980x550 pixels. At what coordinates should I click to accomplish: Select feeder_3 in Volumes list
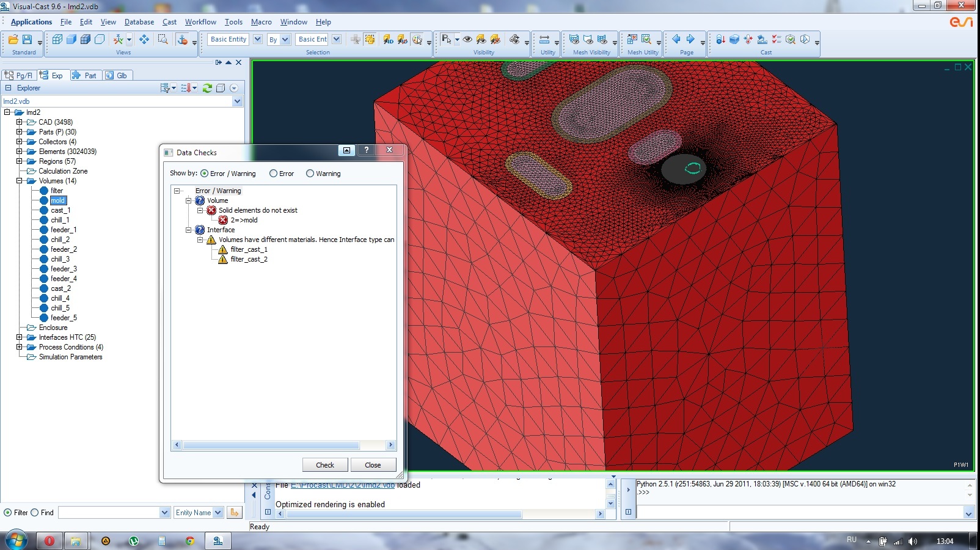click(64, 269)
